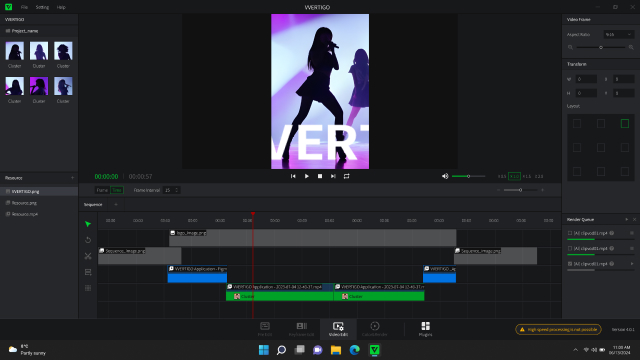Stop the video playback
Image resolution: width=640 pixels, height=360 pixels.
coord(320,176)
